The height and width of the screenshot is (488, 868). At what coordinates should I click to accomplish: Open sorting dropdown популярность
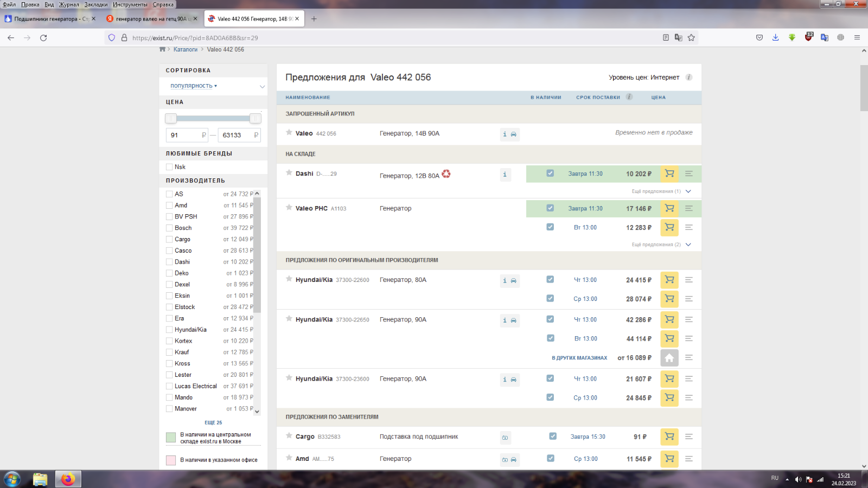coord(194,86)
